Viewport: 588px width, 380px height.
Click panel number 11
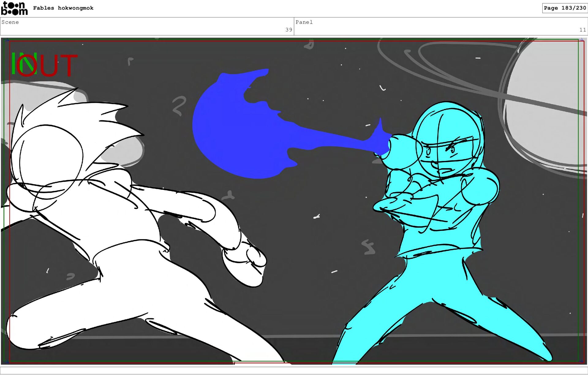click(x=582, y=30)
